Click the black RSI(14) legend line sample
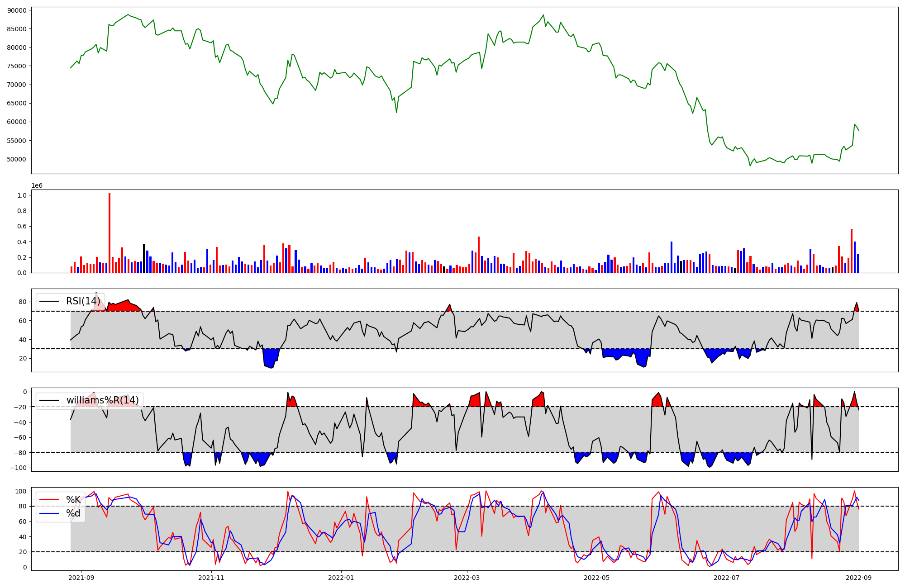The width and height of the screenshot is (905, 588). pos(49,301)
